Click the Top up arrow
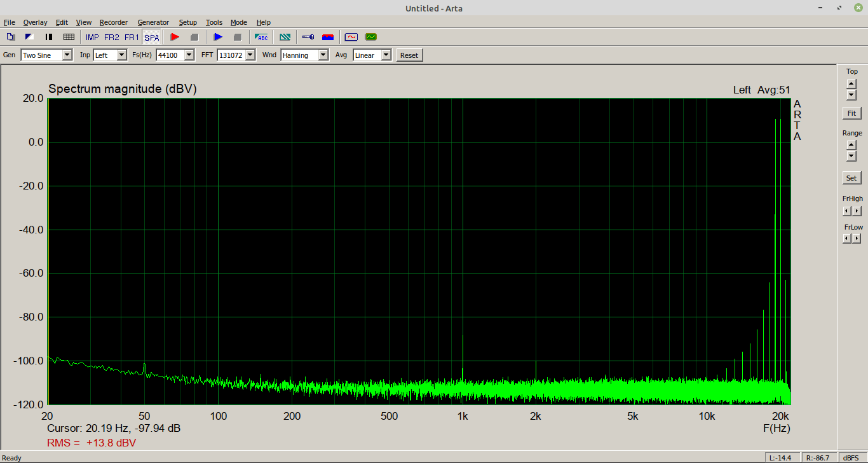Viewport: 868px width, 463px height. pyautogui.click(x=851, y=83)
